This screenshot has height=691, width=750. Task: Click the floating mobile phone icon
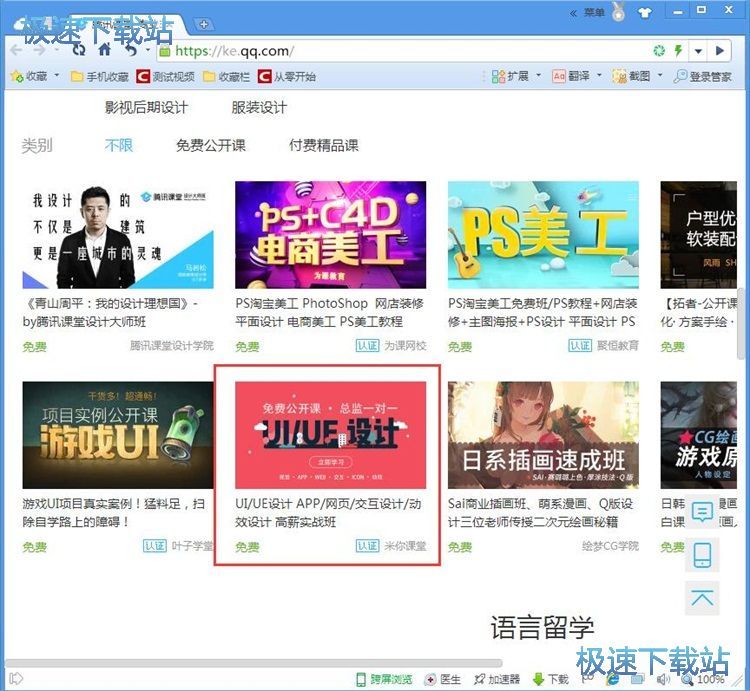point(702,555)
